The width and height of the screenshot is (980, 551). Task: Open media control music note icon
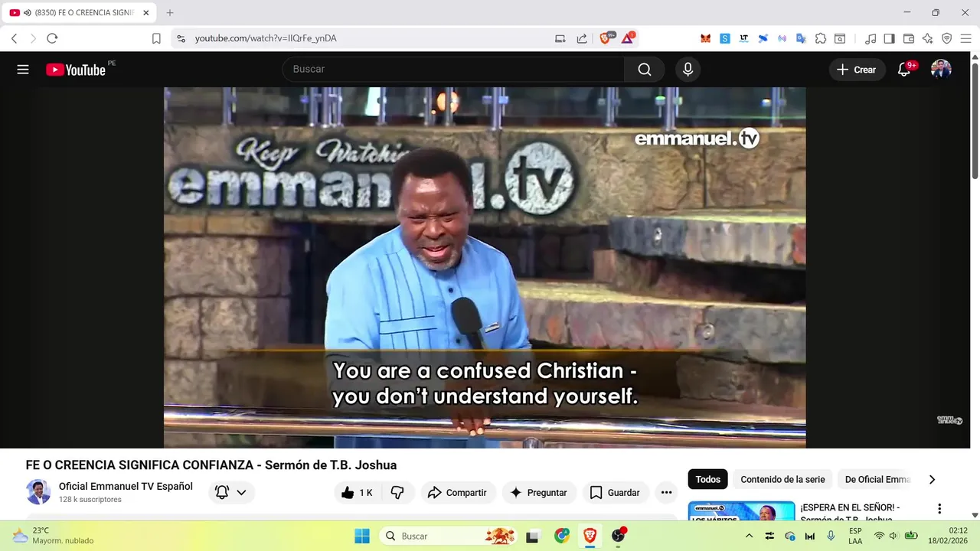point(871,38)
